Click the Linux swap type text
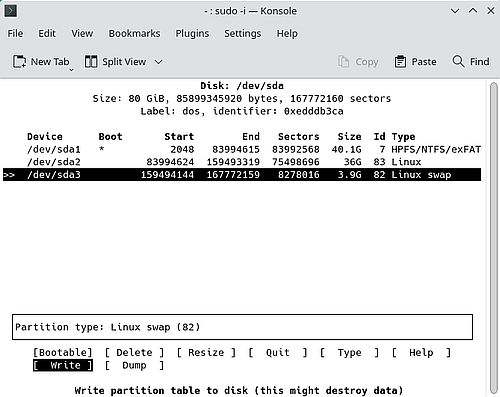The width and height of the screenshot is (500, 397). (421, 175)
